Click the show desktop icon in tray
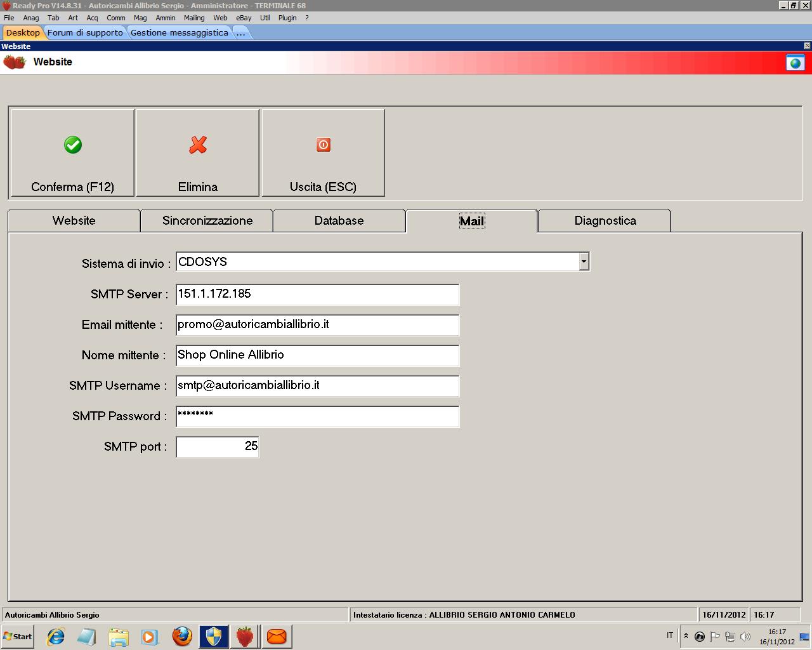Image resolution: width=812 pixels, height=650 pixels. [805, 637]
